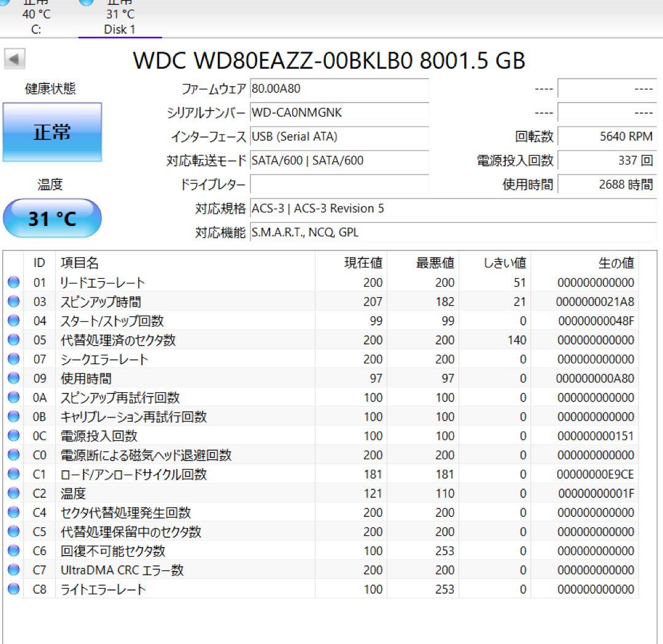Image resolution: width=663 pixels, height=644 pixels.
Task: Click raw value 000000000151
Action: [x=595, y=436]
